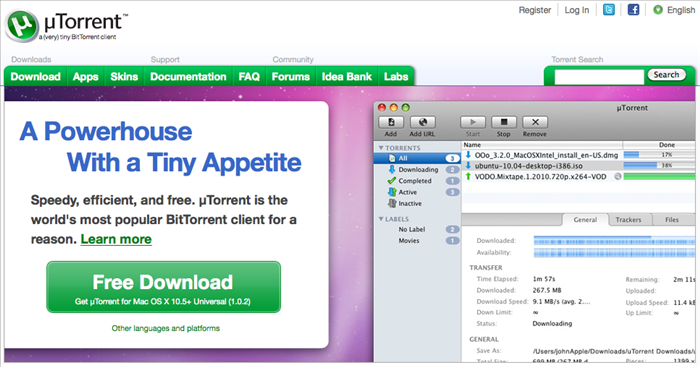
Task: Open the Labs nav menu item
Action: pos(396,77)
